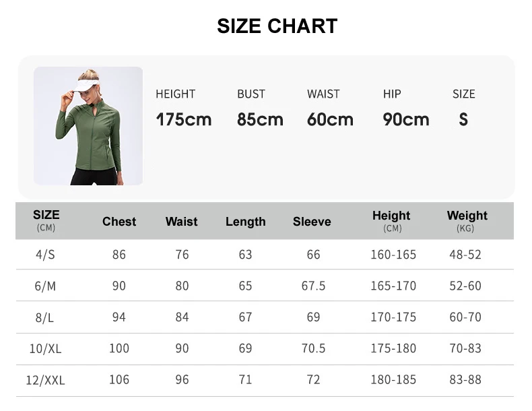Click the model photo in green jacket
This screenshot has width=532, height=411.
88,126
